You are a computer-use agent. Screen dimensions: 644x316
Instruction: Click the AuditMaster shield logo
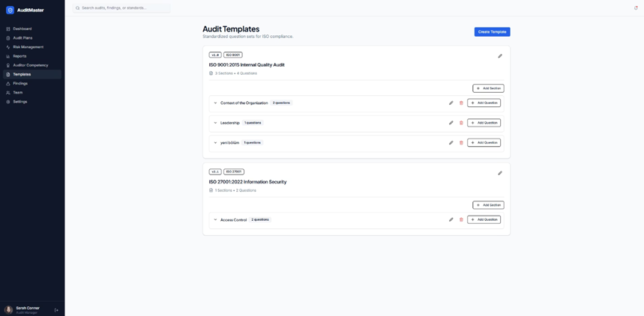(x=10, y=10)
